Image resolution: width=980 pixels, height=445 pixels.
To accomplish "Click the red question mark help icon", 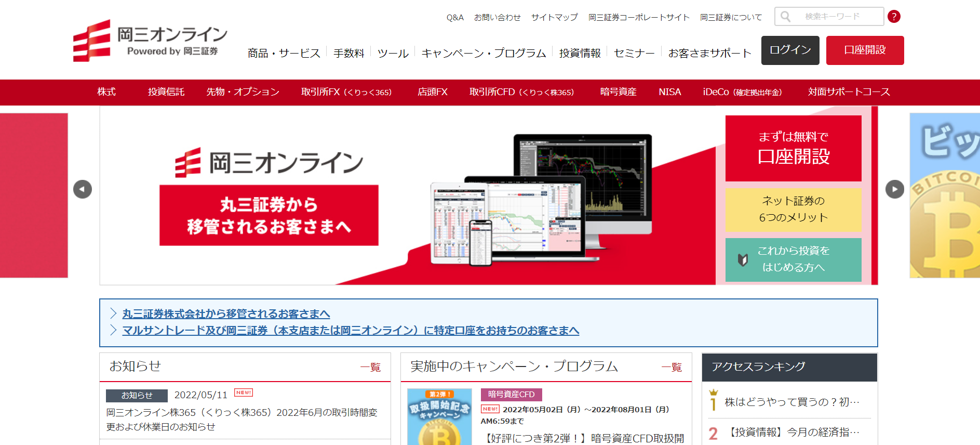I will tap(894, 17).
